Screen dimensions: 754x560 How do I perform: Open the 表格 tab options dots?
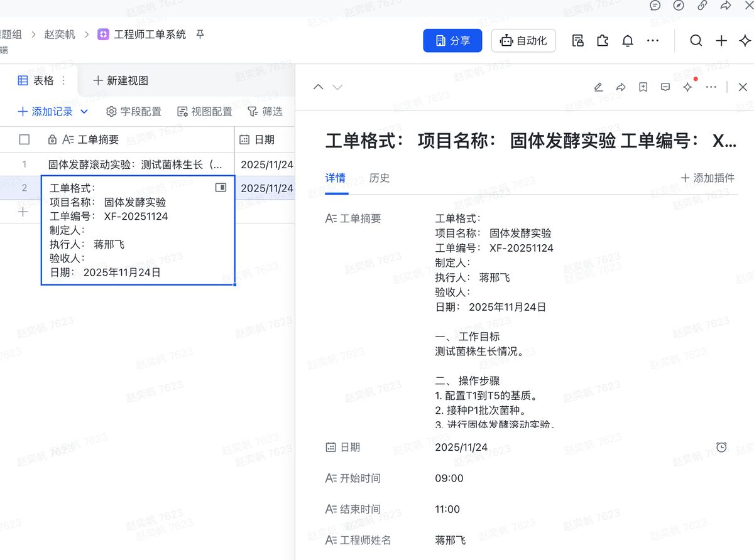(x=63, y=80)
